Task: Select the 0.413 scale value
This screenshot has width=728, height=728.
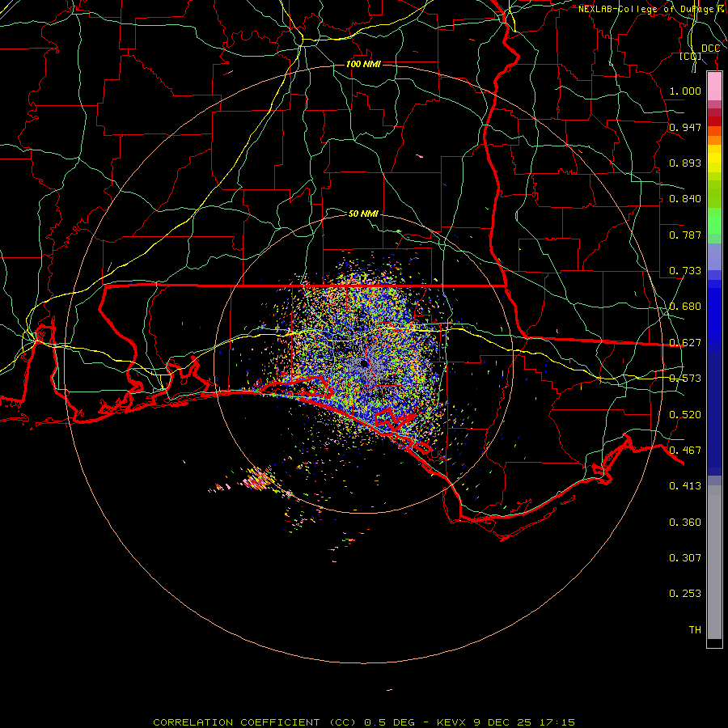Action: tap(685, 486)
